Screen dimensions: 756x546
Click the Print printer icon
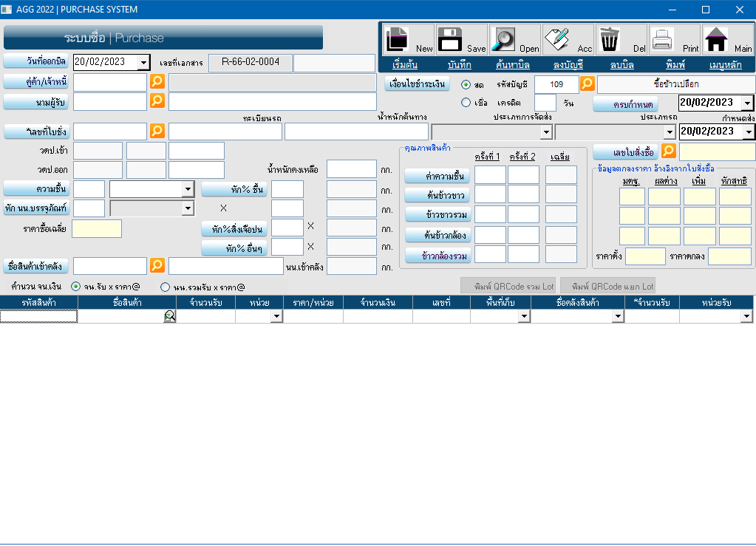tap(662, 39)
